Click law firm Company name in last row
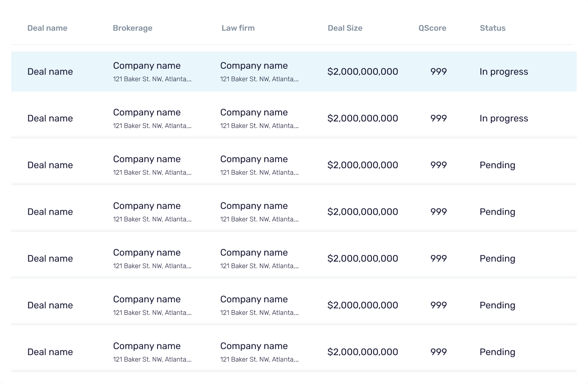 click(x=254, y=346)
